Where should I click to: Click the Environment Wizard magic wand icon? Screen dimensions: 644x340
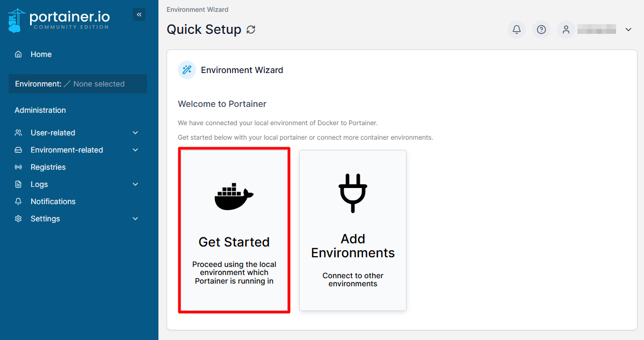(x=187, y=70)
